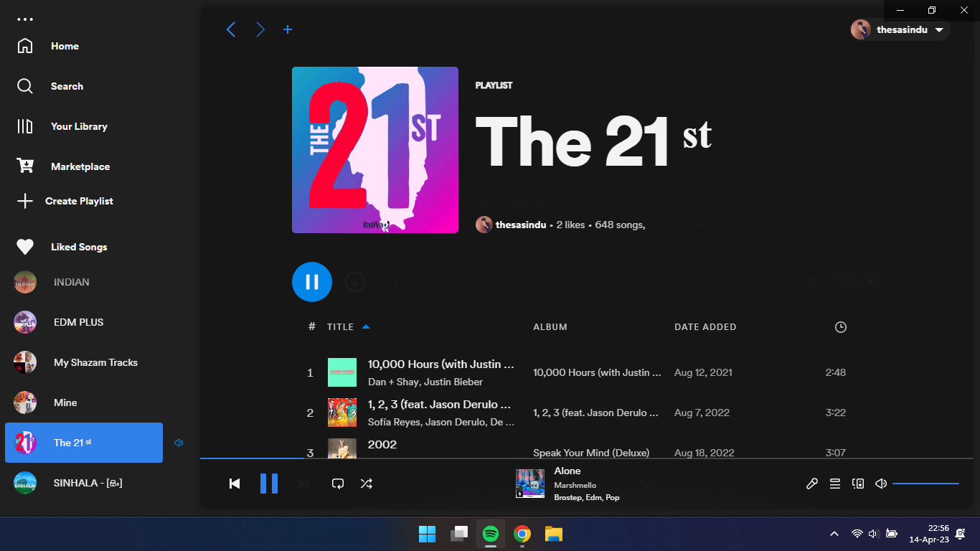Click the Your Library icon

click(25, 126)
